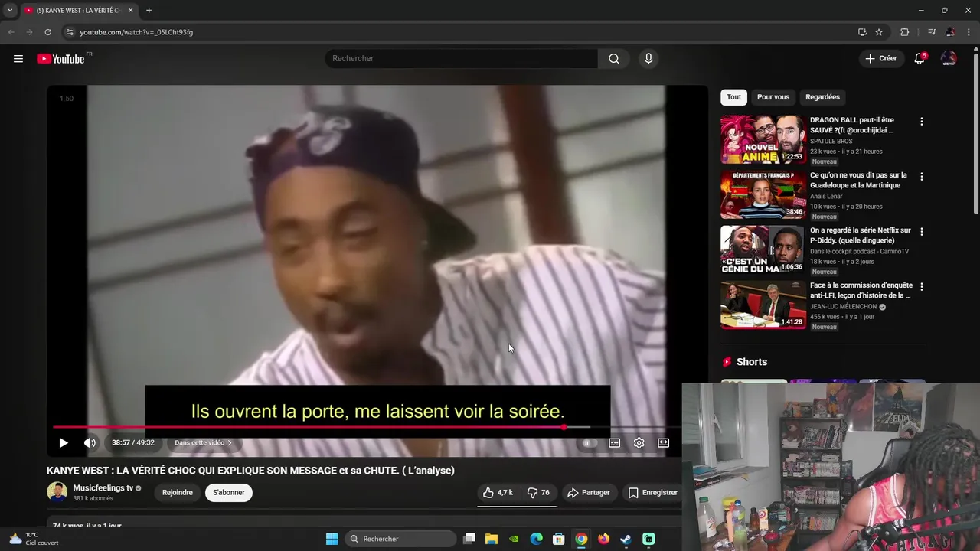Open options menu for commission d'enquête video

coord(921,287)
